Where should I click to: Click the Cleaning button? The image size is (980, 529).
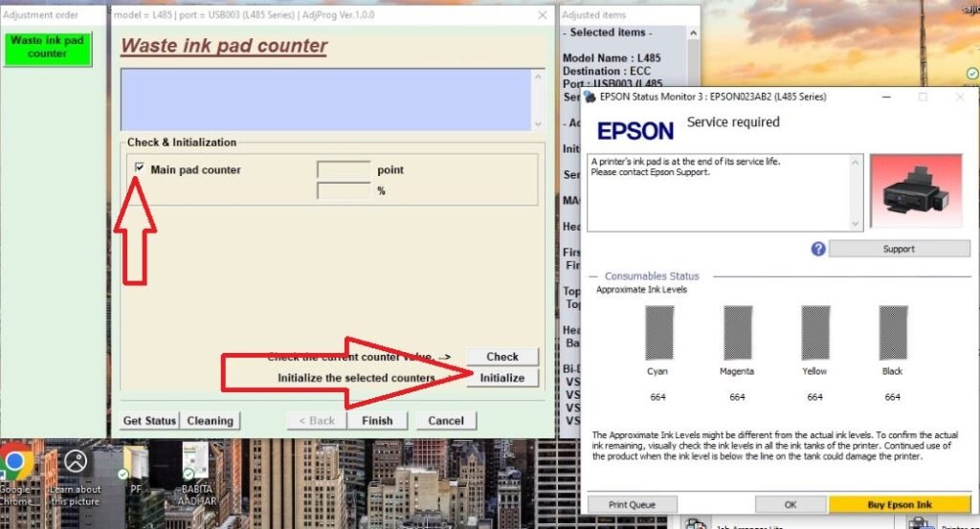pos(210,420)
